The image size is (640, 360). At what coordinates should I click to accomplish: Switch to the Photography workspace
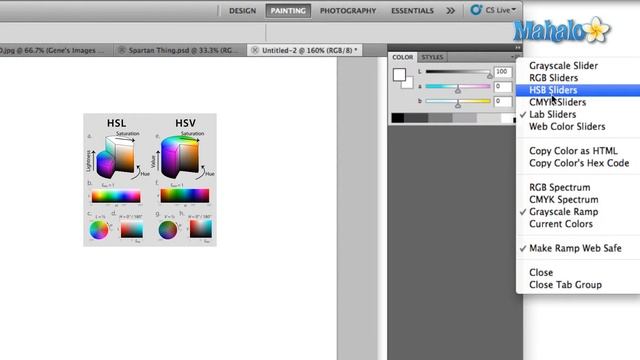point(348,11)
